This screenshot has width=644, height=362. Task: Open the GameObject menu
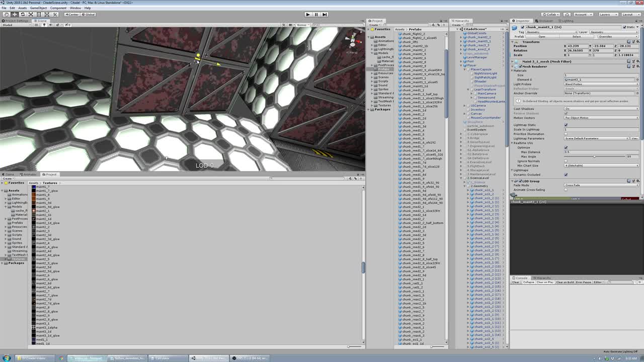coord(38,8)
